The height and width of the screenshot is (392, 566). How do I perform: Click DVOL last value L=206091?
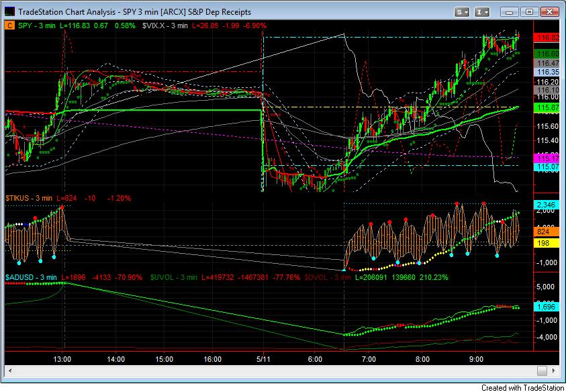(x=373, y=277)
